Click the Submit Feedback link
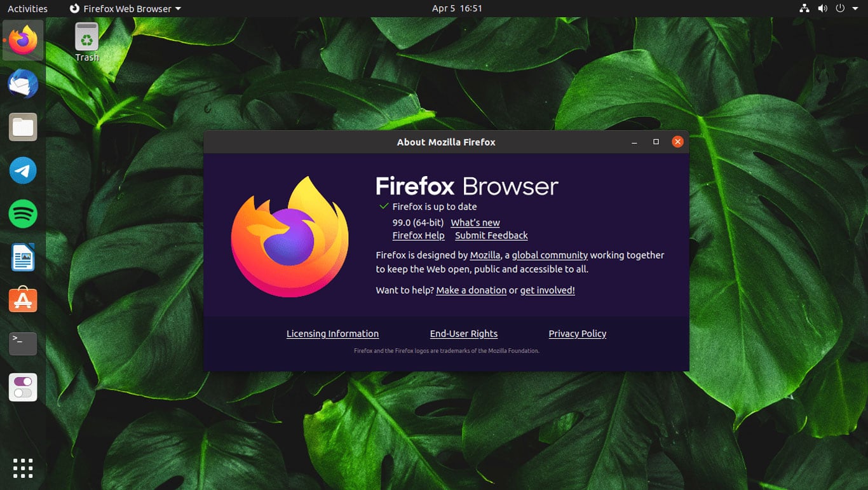The image size is (868, 490). (491, 235)
